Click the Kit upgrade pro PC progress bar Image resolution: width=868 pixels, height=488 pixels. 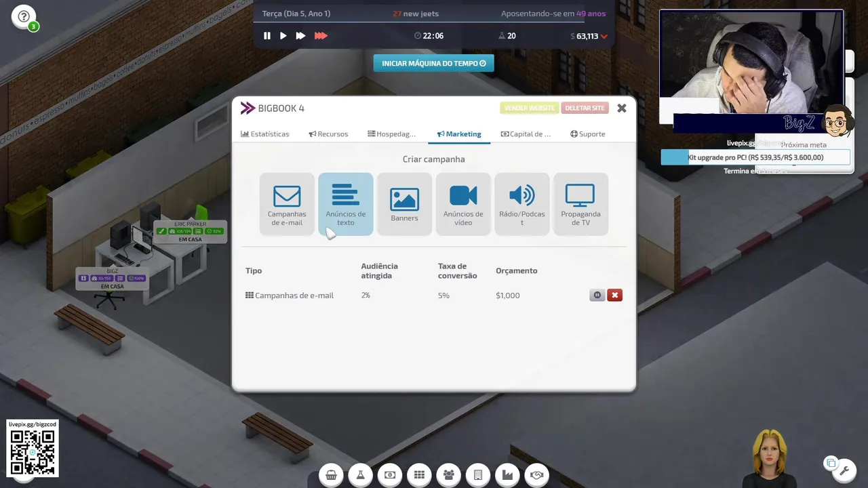pos(755,157)
